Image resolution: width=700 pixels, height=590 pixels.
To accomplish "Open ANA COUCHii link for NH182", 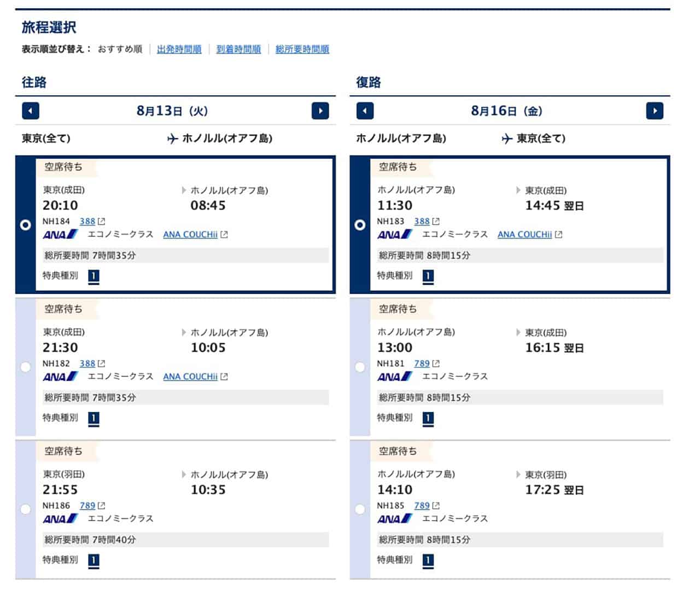I will point(190,377).
